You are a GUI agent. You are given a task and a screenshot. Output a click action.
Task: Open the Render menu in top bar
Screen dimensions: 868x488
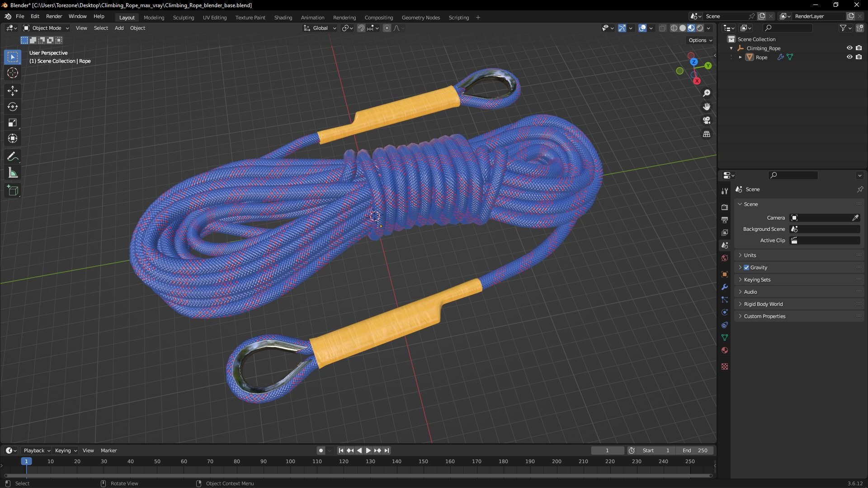tap(54, 16)
